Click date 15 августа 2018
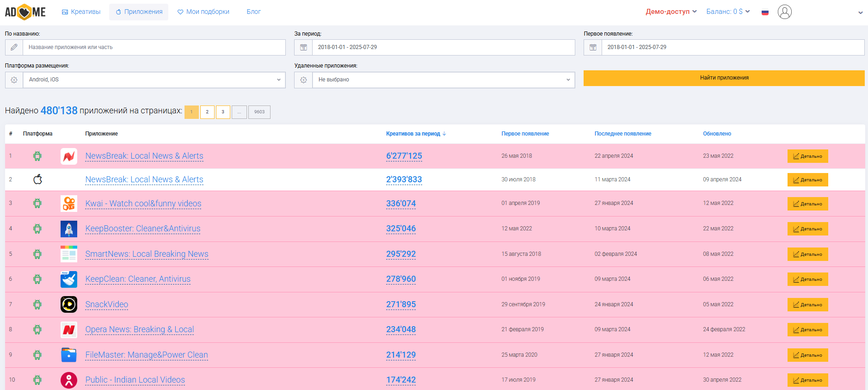Image resolution: width=868 pixels, height=390 pixels. coord(521,254)
